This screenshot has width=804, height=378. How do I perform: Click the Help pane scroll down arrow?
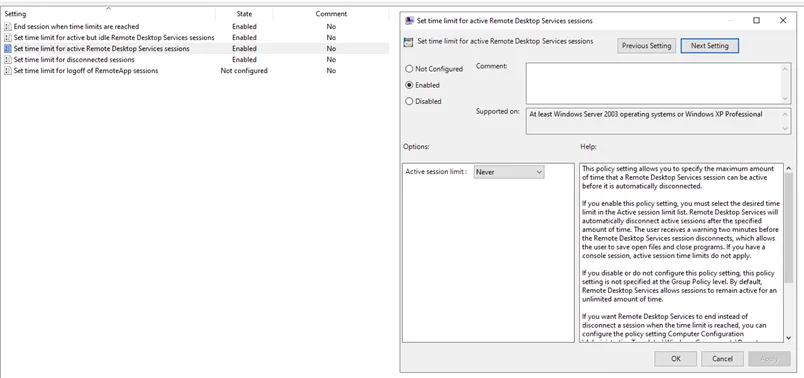(788, 337)
